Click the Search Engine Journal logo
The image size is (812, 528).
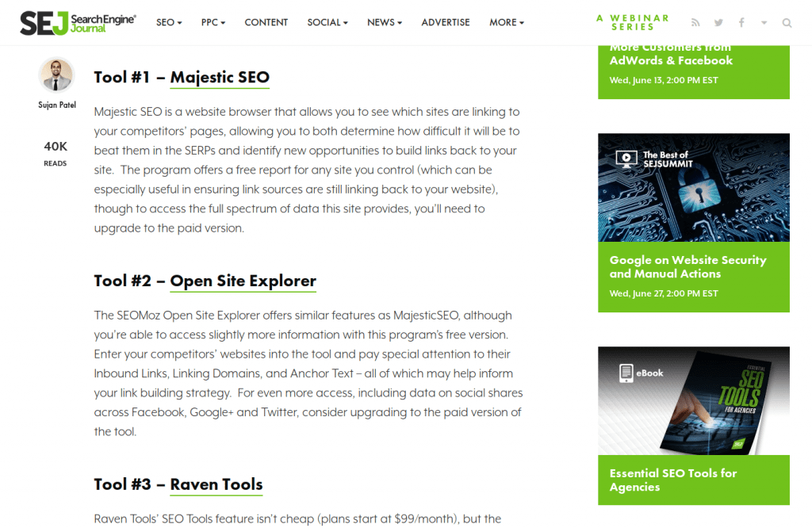click(78, 22)
